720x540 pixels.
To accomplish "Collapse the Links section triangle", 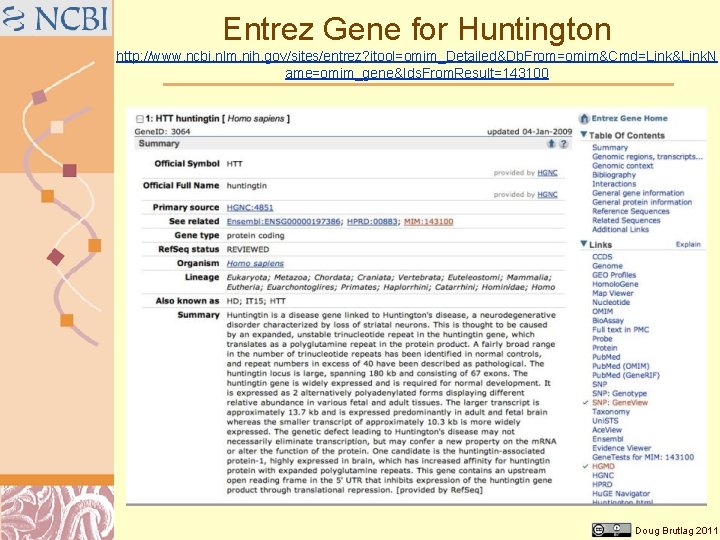I will (x=584, y=244).
